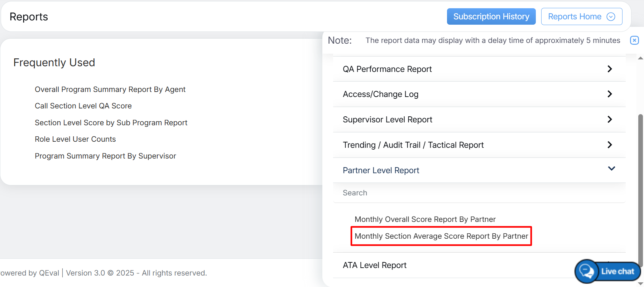The height and width of the screenshot is (287, 644).
Task: Open Role Level User Counts report
Action: (x=75, y=139)
